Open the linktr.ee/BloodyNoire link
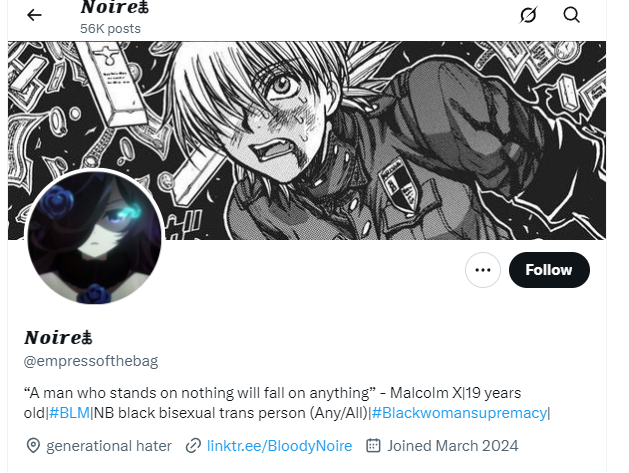 tap(279, 446)
